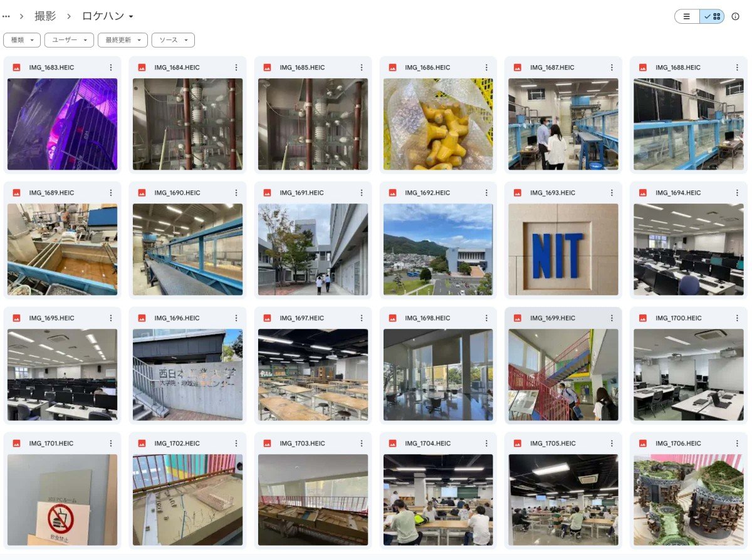Click the image file icon of IMG_1693.HEIC

(518, 193)
